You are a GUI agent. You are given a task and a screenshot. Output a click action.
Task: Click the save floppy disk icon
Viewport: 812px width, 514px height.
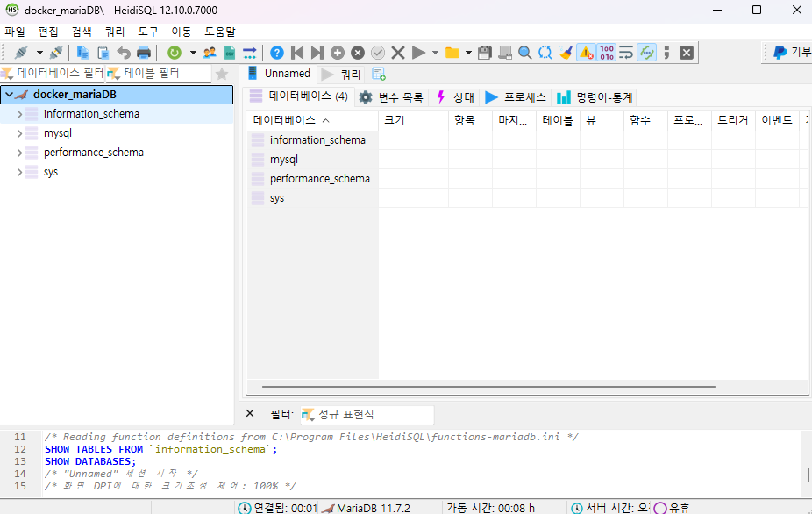[484, 53]
